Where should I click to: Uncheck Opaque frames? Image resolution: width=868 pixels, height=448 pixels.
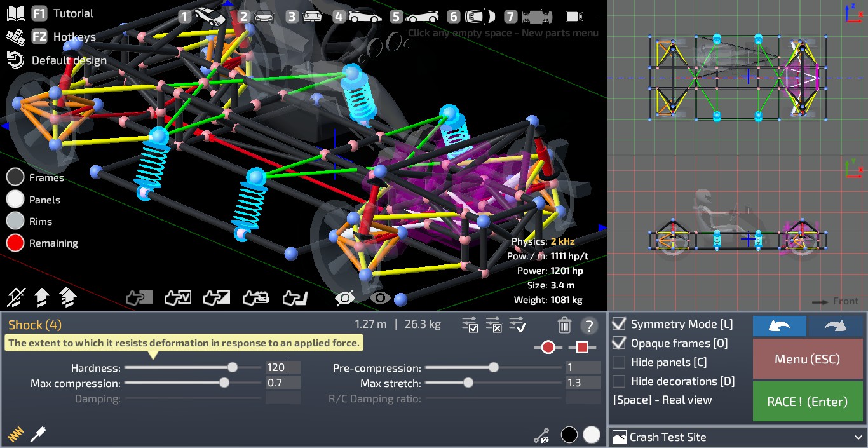click(x=619, y=343)
